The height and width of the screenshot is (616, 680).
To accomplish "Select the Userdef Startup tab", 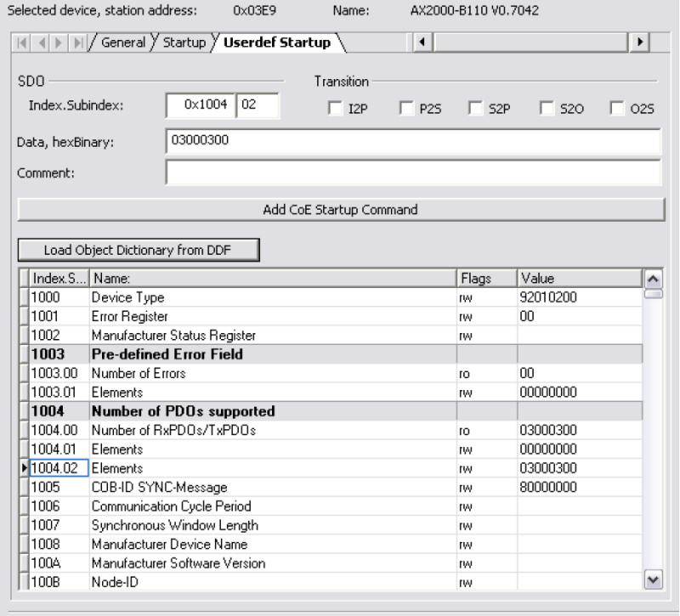I will click(x=277, y=42).
